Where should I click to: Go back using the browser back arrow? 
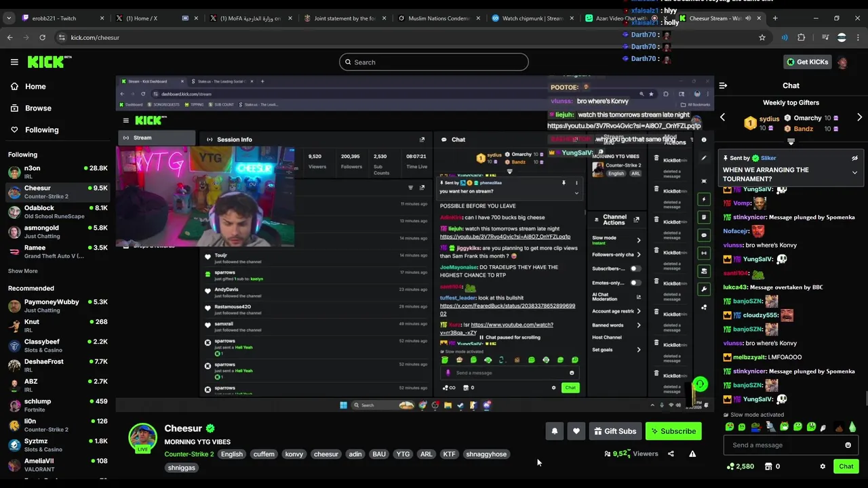pyautogui.click(x=10, y=37)
